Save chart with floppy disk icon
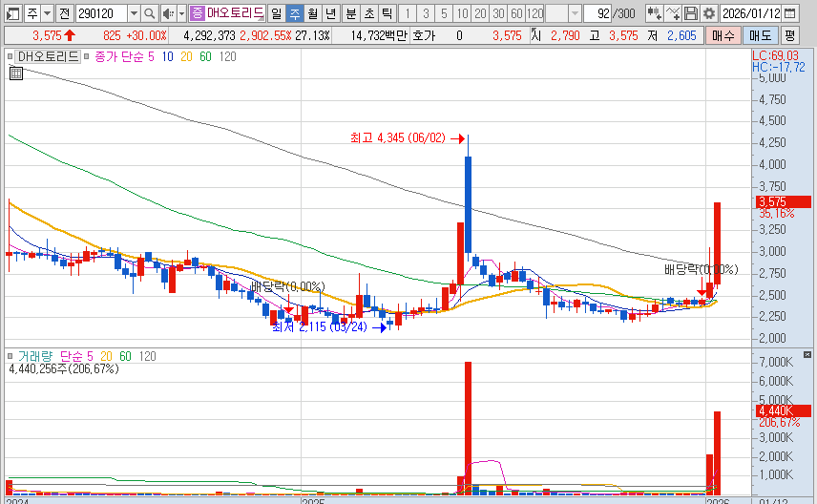817x504 pixels. coord(690,13)
